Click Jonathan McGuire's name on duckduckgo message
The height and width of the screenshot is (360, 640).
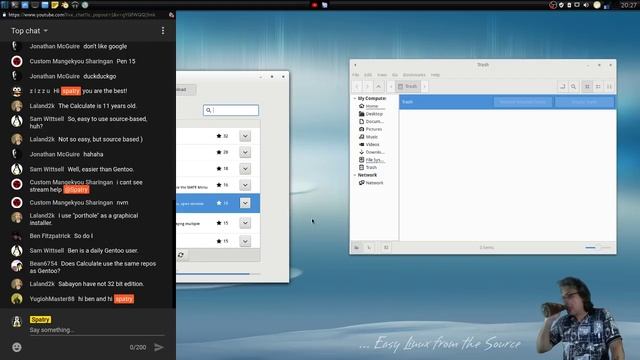pos(55,76)
